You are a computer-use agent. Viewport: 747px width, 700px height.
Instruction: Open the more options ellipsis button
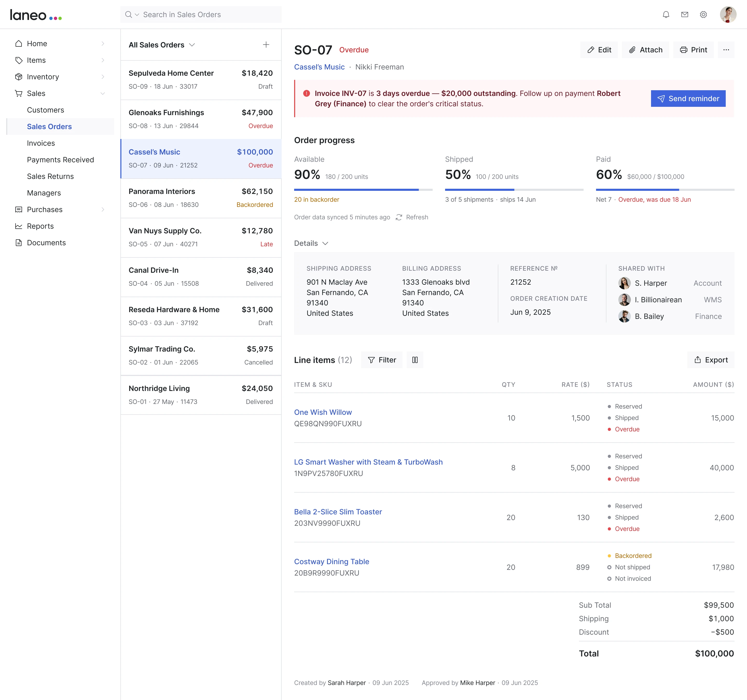click(x=726, y=50)
